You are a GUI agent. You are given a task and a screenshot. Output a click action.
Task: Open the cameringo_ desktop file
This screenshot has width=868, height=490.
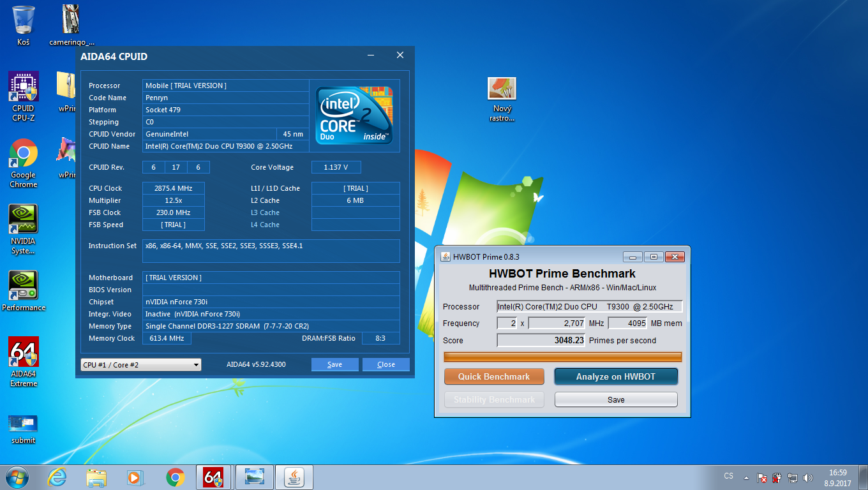pos(72,25)
